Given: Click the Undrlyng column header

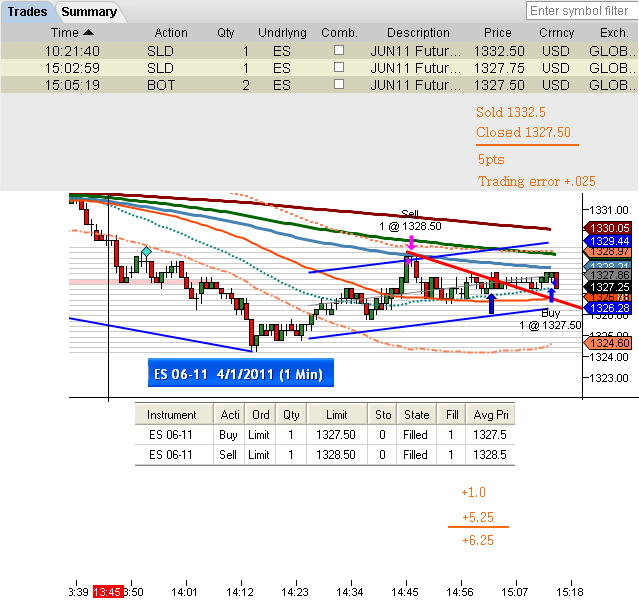Looking at the screenshot, I should 282,33.
